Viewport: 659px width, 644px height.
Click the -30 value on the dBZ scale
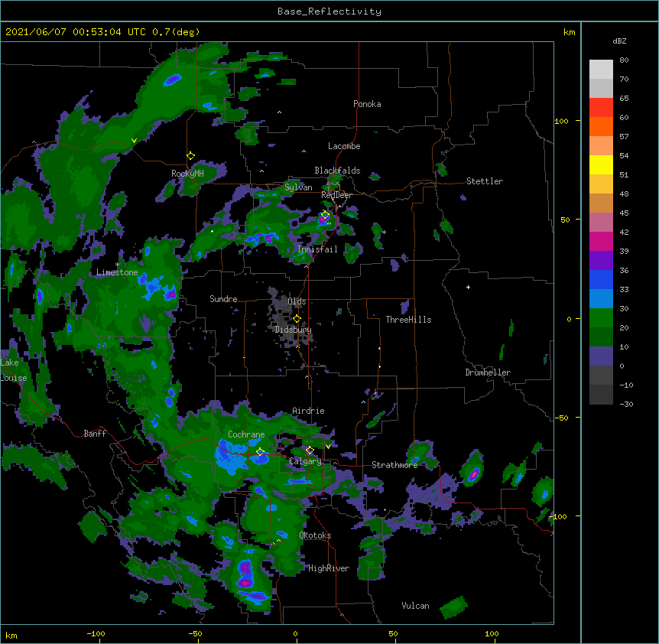tap(626, 405)
